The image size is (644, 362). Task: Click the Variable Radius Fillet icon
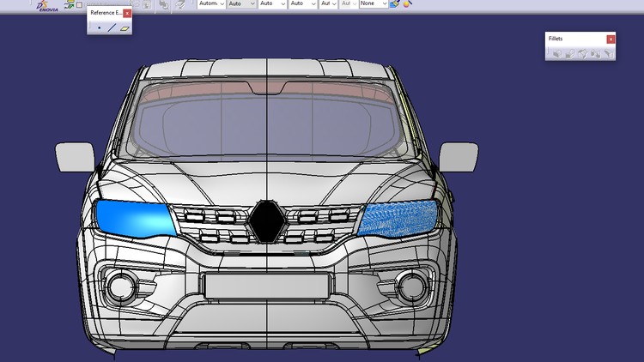tap(570, 54)
